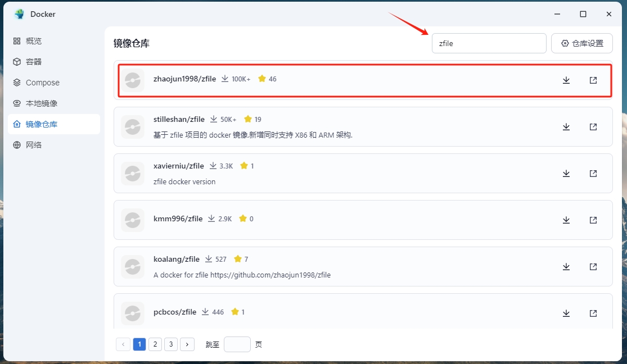Click stilleshan/zfile repository thumbnail

point(133,126)
